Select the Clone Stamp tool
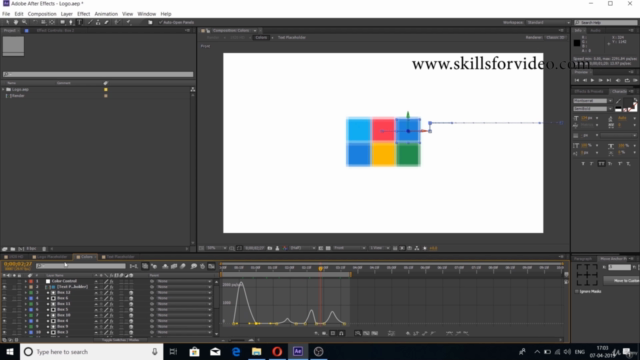Screen dimensions: 640x360 pos(98,22)
